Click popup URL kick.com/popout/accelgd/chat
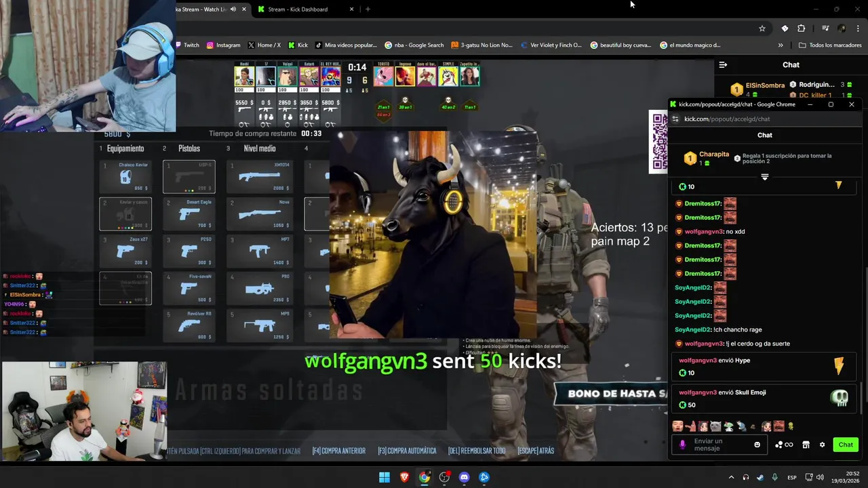The height and width of the screenshot is (488, 868). pyautogui.click(x=727, y=119)
